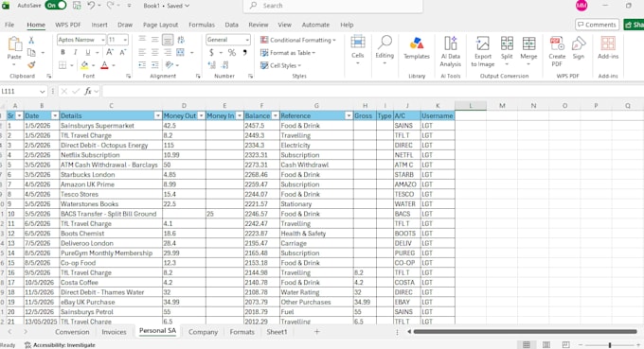Click Export to Image
Screen dimensions: 644x349
[483, 51]
